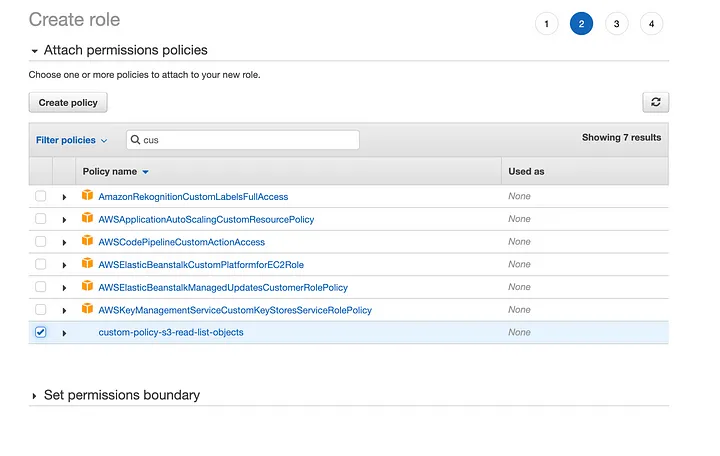
Task: Expand the AWSKeyManagementServiceCustomKeyStoresServiceRolePolicy row
Action: (64, 311)
